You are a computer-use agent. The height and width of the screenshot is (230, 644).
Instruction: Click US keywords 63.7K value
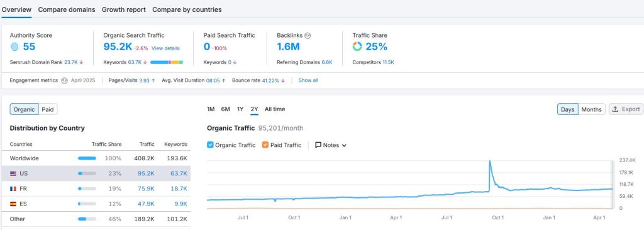pos(179,173)
